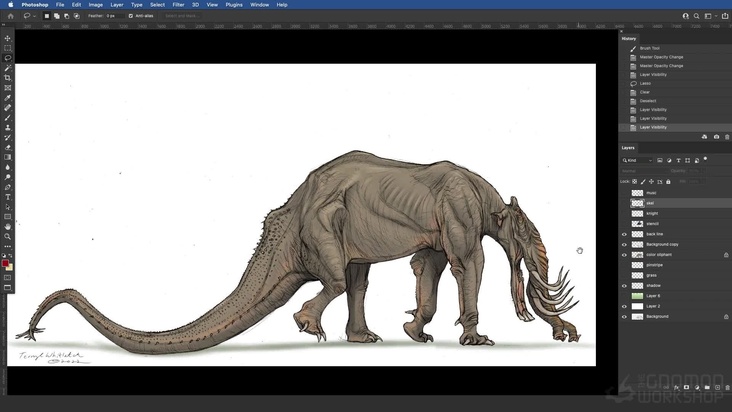Open the Window menu
Screen dimensions: 732x412
click(x=260, y=5)
